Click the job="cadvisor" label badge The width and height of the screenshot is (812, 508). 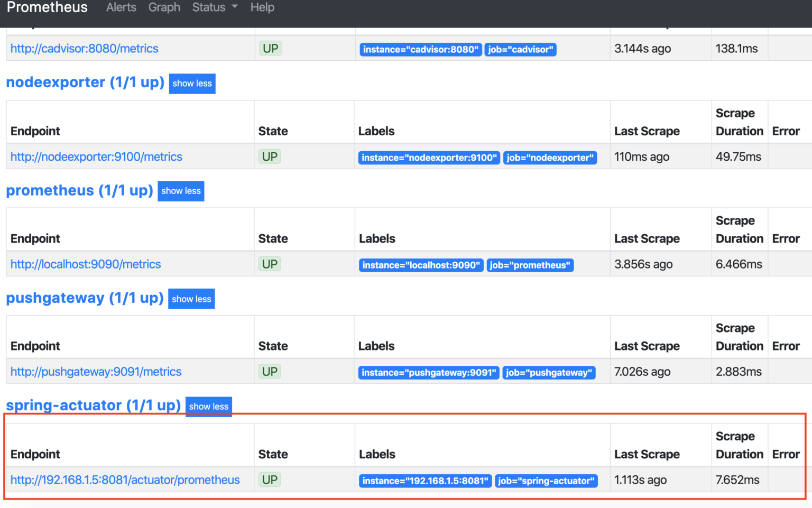pyautogui.click(x=520, y=50)
